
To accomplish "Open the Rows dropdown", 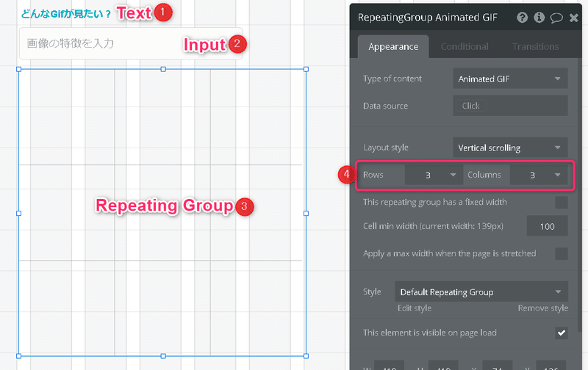I will (433, 175).
